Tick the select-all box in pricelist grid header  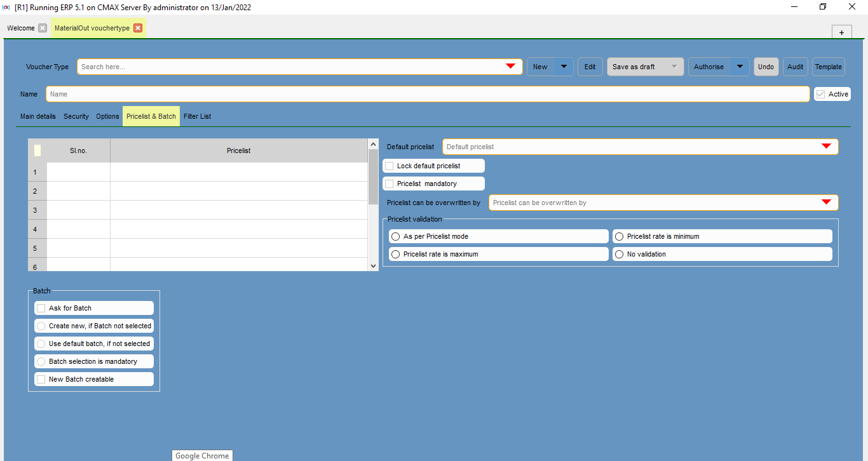pyautogui.click(x=37, y=150)
